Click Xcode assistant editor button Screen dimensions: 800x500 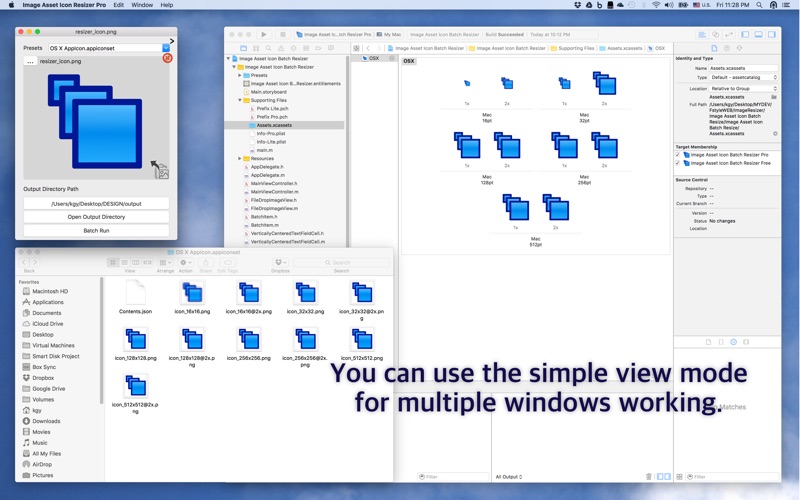[715, 34]
